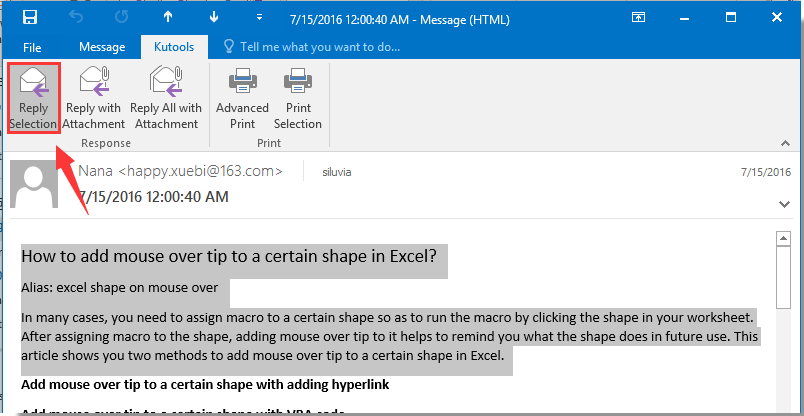Image resolution: width=804 pixels, height=416 pixels.
Task: Click the recipient name siluvia
Action: [x=336, y=172]
